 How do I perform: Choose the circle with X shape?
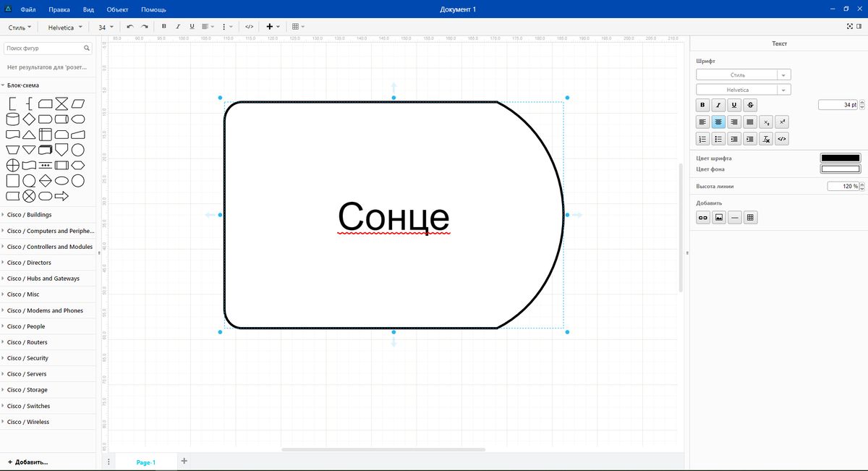pyautogui.click(x=29, y=196)
